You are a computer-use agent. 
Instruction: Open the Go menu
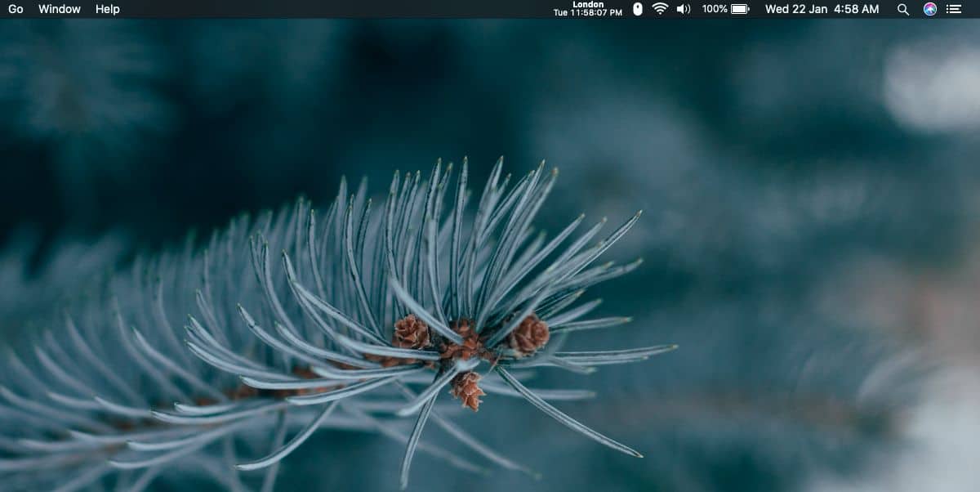[x=14, y=9]
